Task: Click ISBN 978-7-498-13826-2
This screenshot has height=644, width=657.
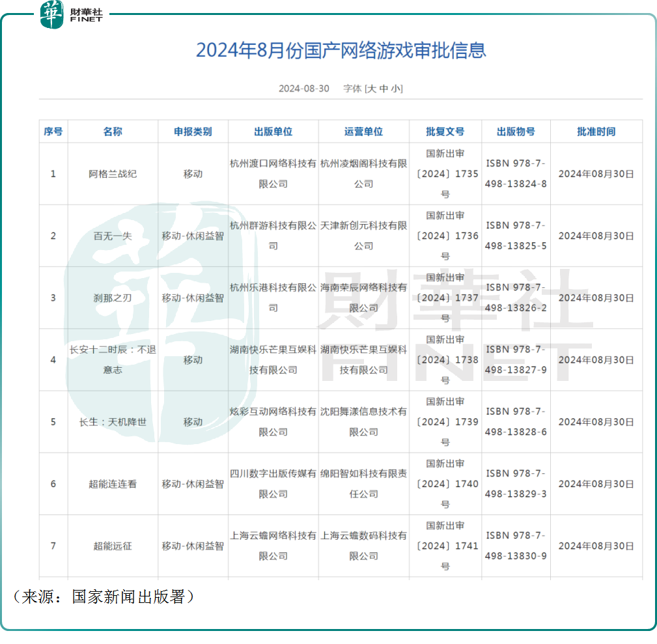Action: (x=516, y=298)
